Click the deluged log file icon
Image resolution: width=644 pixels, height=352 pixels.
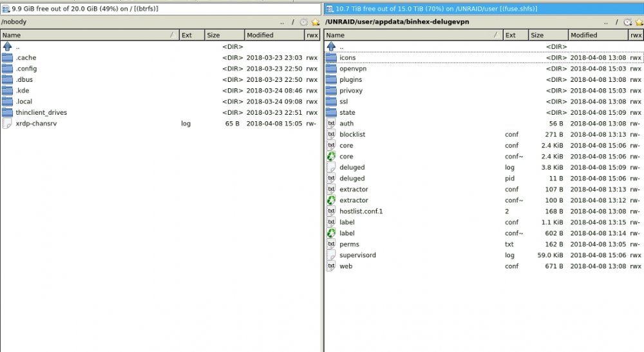[332, 168]
